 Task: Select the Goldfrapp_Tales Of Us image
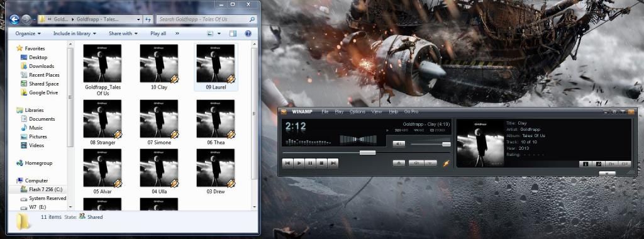(103, 70)
